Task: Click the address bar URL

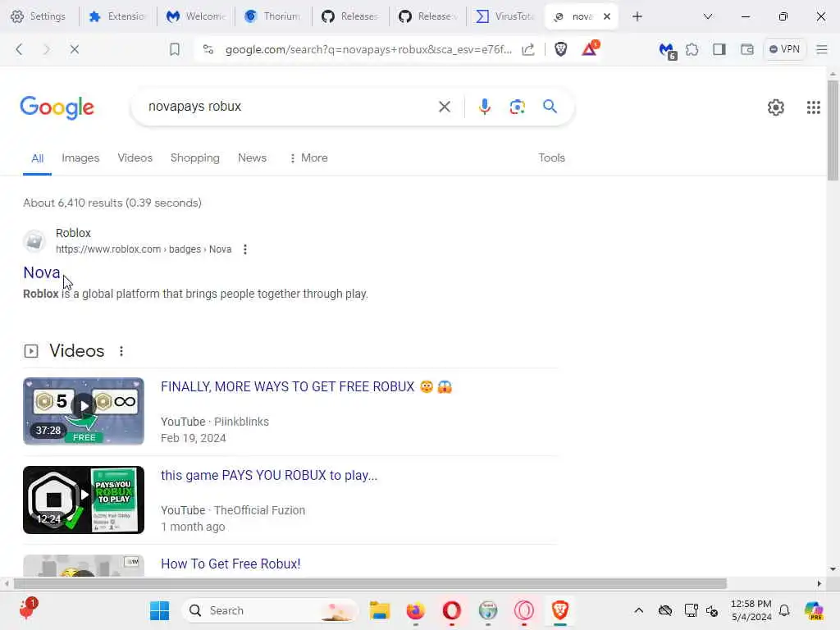Action: pyautogui.click(x=368, y=49)
